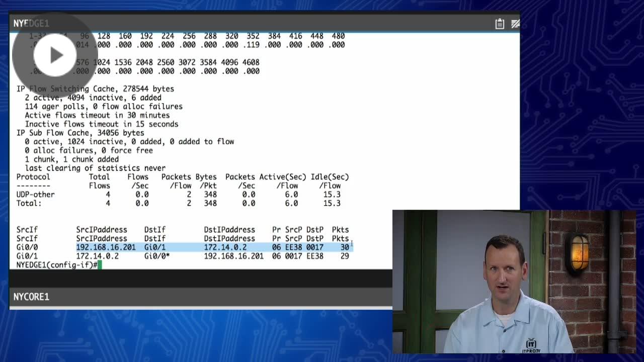Click 'IP Flow Switching Cache, 278544 bytes' line
The height and width of the screenshot is (362, 644).
click(x=95, y=89)
